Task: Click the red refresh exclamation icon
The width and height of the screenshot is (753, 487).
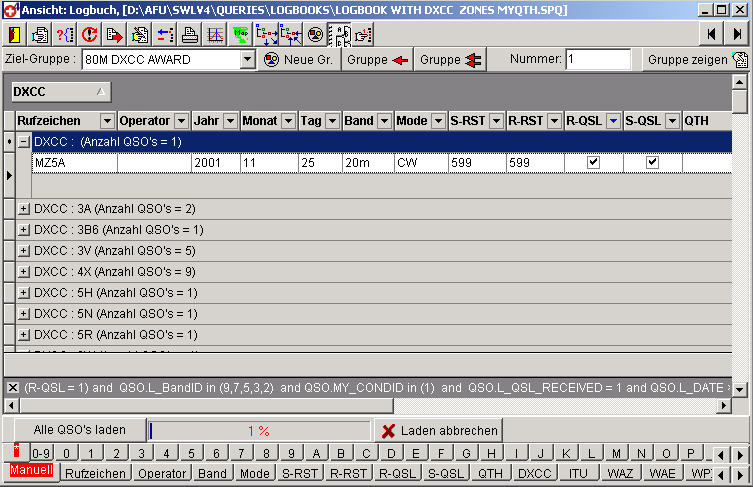Action: tap(90, 35)
